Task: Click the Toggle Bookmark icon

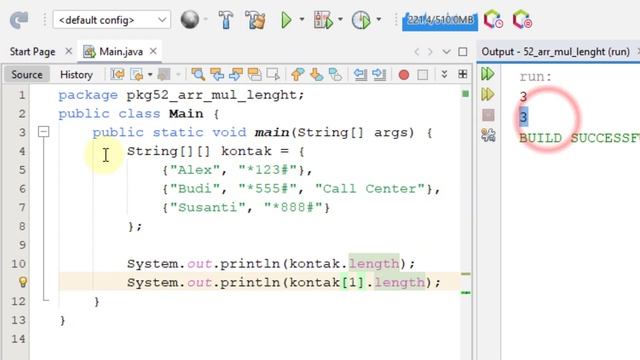Action: pos(335,74)
